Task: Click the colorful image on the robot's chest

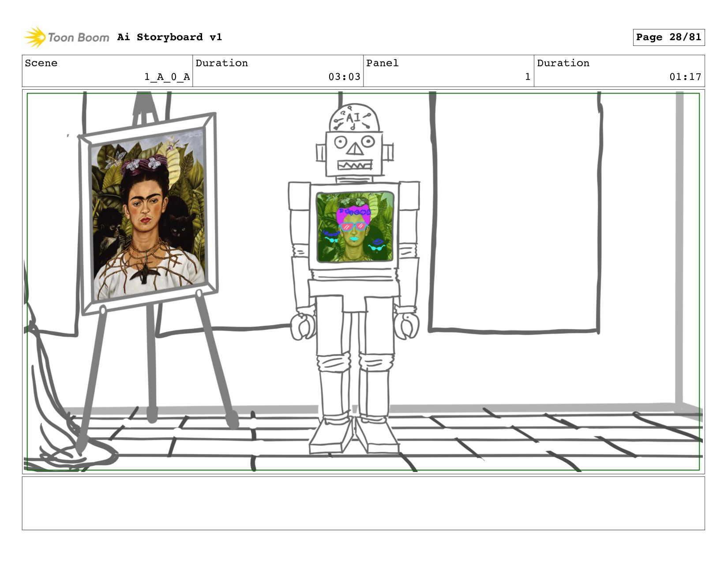Action: coord(355,227)
